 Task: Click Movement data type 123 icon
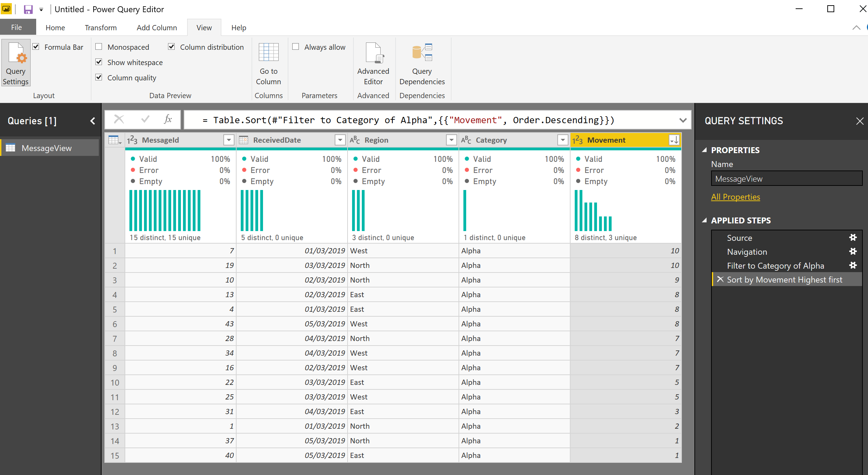[578, 140]
